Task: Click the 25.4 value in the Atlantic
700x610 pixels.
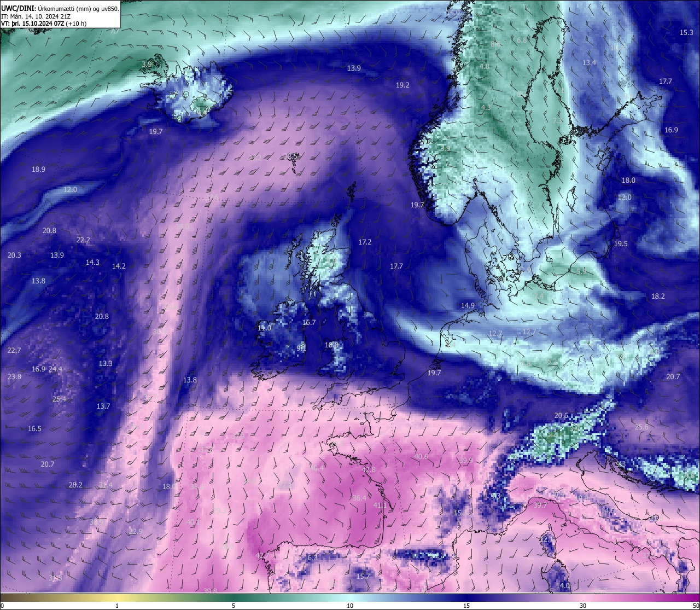Action: point(59,399)
